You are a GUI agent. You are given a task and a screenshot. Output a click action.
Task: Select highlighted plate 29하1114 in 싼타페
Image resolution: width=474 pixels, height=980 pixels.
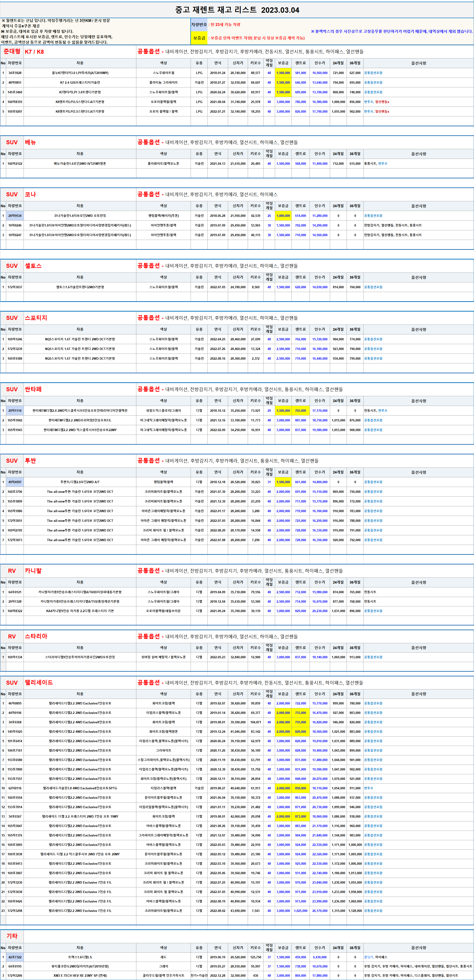[15, 411]
